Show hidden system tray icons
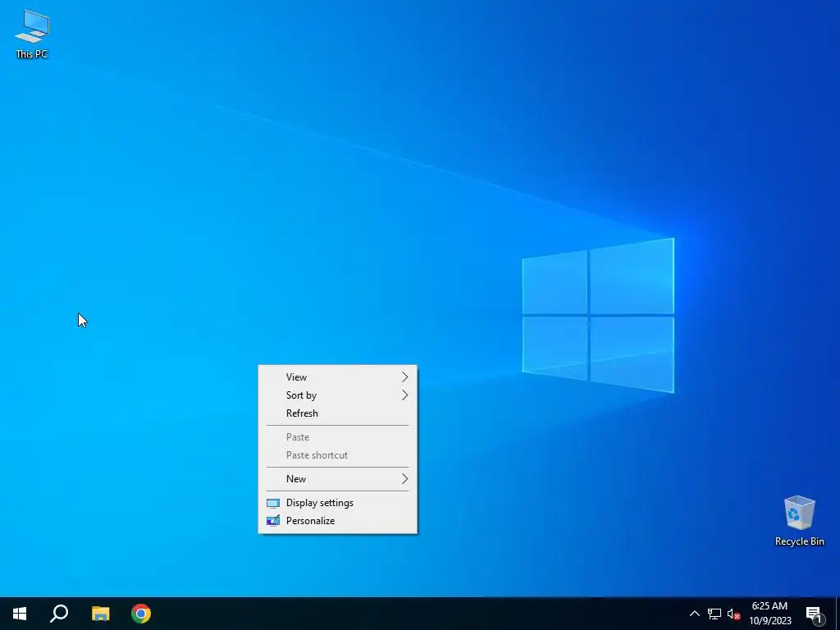The height and width of the screenshot is (630, 840). (694, 614)
